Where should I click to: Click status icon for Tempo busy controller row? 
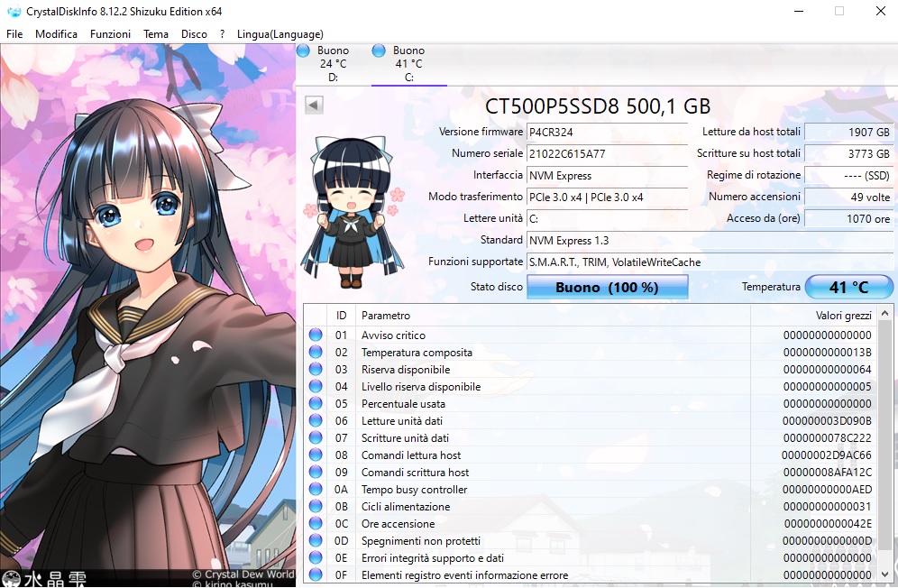pos(316,490)
